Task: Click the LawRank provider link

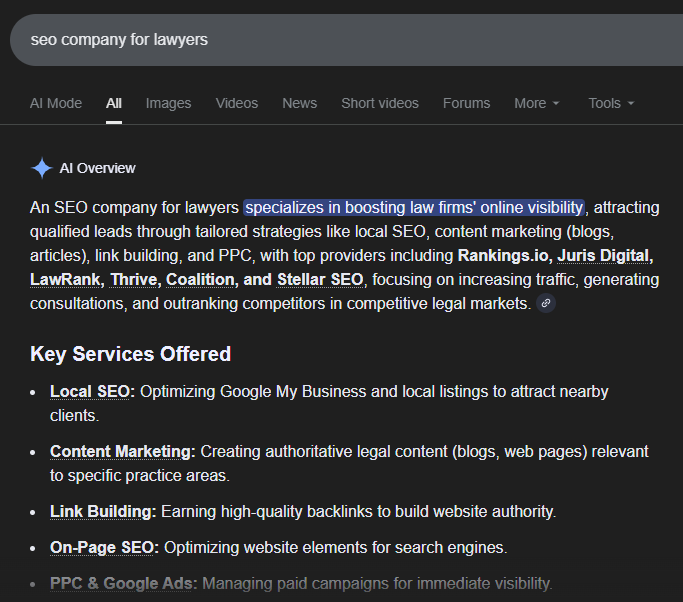Action: point(64,279)
